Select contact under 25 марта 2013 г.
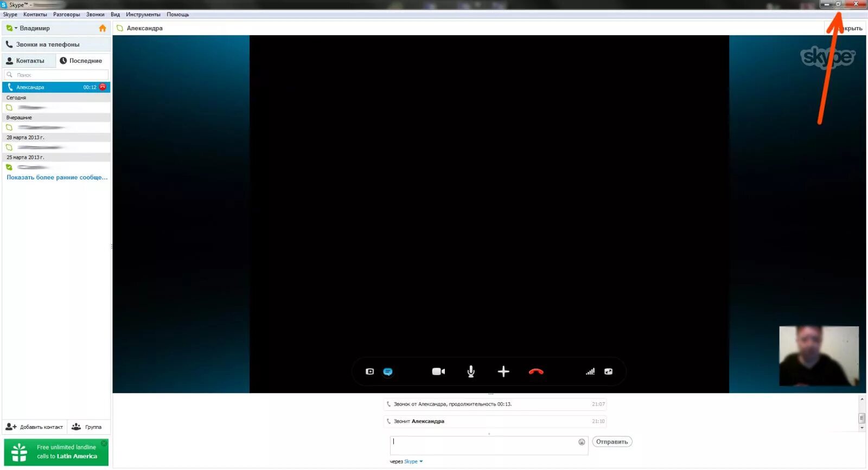 point(56,168)
